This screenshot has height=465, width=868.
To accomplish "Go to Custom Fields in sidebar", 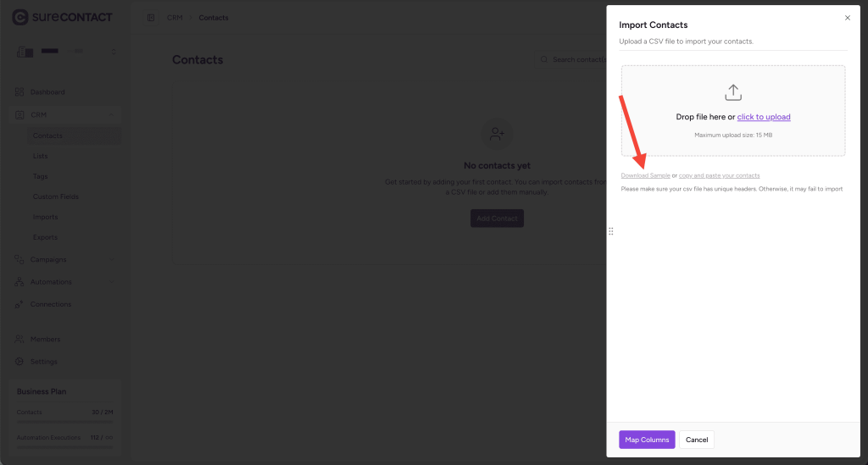I will tap(56, 197).
